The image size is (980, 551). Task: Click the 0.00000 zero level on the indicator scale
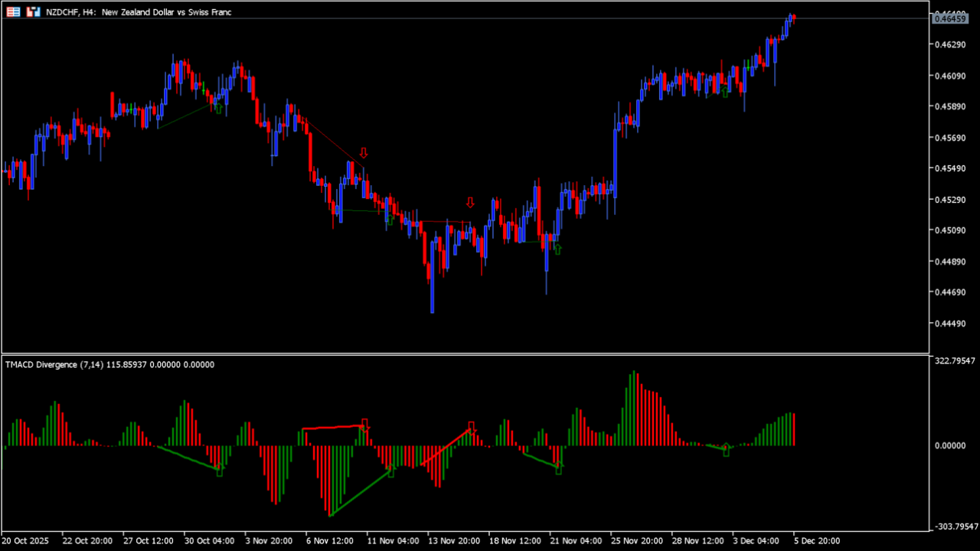(x=949, y=444)
